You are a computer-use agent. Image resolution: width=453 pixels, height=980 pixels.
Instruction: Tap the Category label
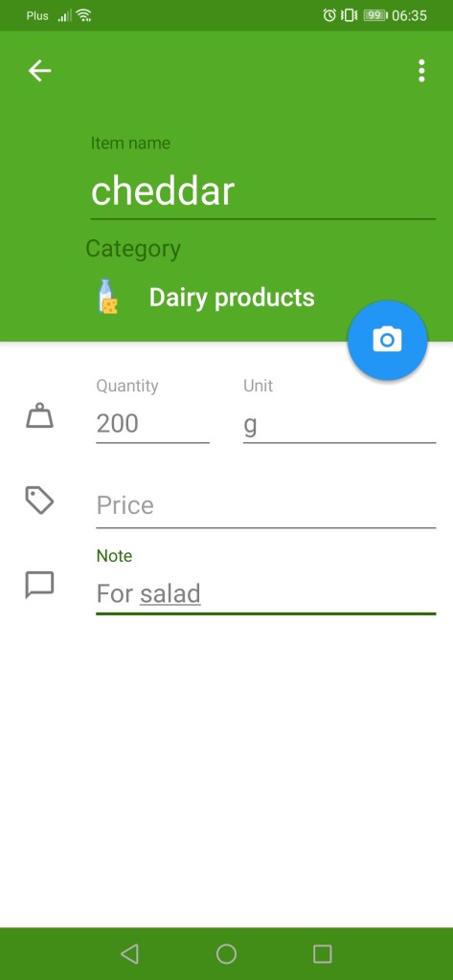[x=133, y=248]
